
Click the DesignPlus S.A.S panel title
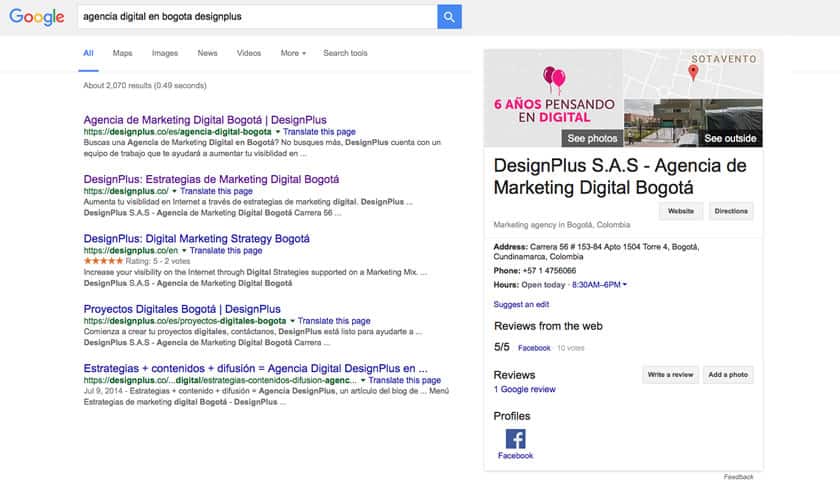pyautogui.click(x=620, y=176)
